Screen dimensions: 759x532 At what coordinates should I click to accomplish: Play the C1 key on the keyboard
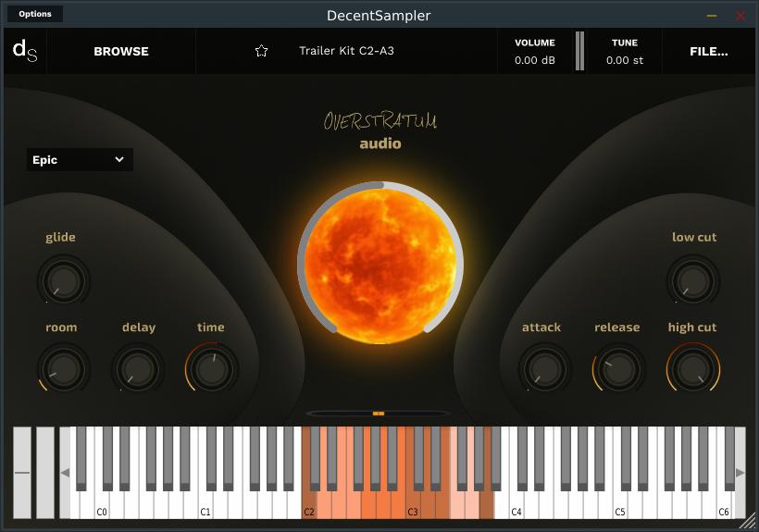205,503
